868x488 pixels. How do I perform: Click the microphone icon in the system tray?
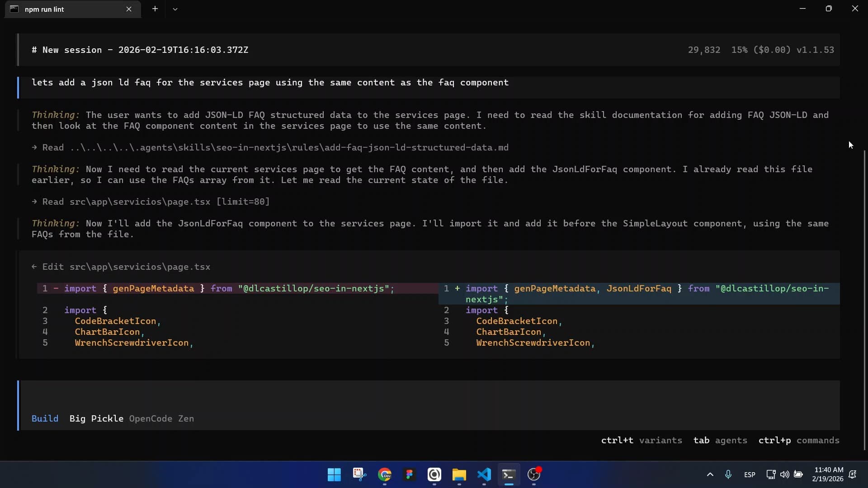[x=728, y=475]
